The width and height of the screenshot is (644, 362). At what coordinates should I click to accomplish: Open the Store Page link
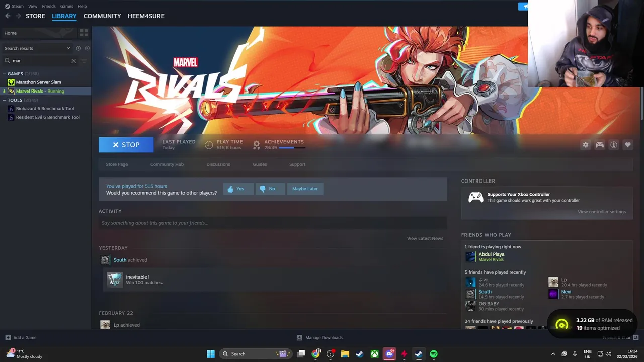tap(117, 164)
